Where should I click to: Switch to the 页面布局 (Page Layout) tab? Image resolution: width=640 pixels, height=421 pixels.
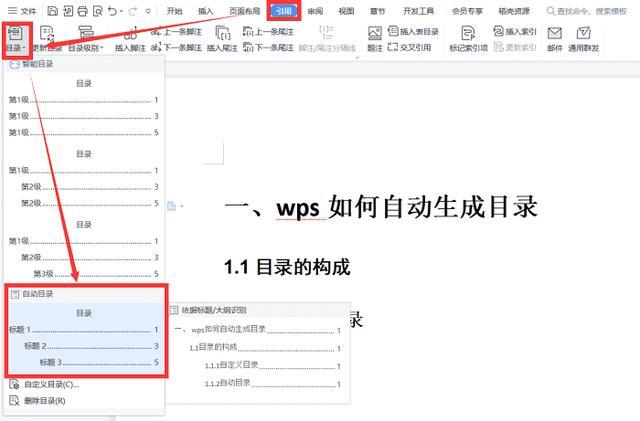(x=246, y=11)
